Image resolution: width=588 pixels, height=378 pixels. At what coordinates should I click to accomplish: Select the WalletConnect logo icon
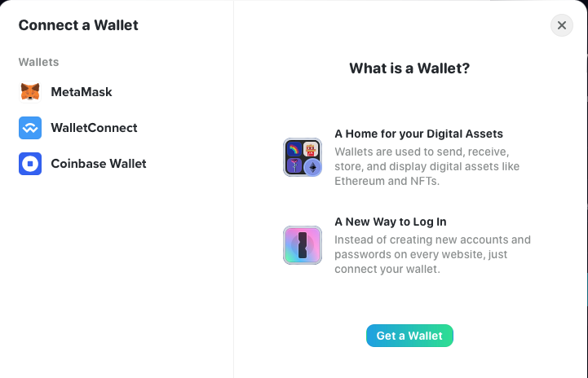(30, 128)
